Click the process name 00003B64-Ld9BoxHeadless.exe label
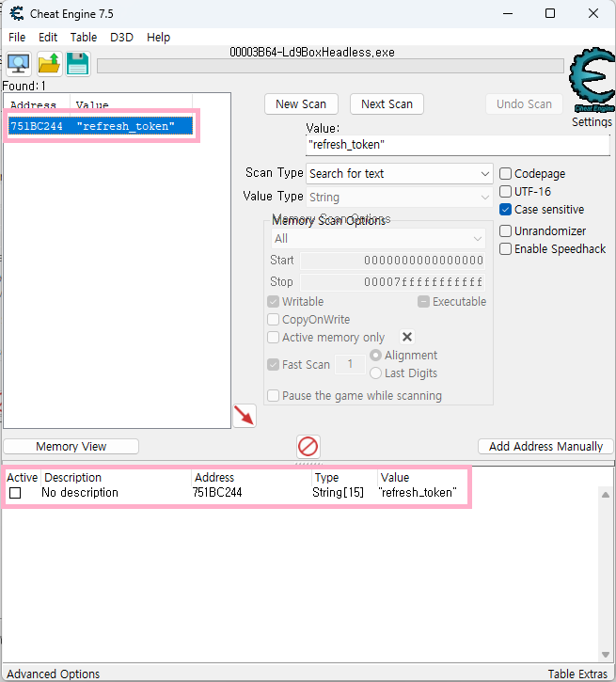 [x=312, y=53]
